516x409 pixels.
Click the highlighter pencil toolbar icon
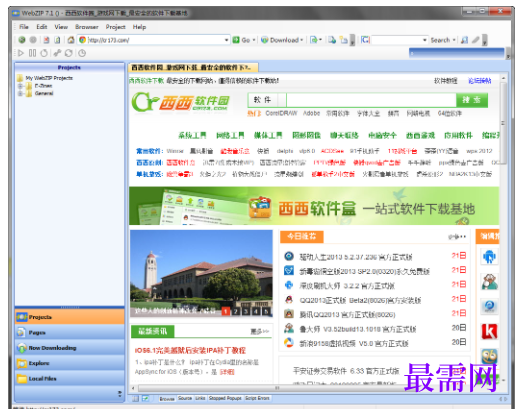click(475, 40)
